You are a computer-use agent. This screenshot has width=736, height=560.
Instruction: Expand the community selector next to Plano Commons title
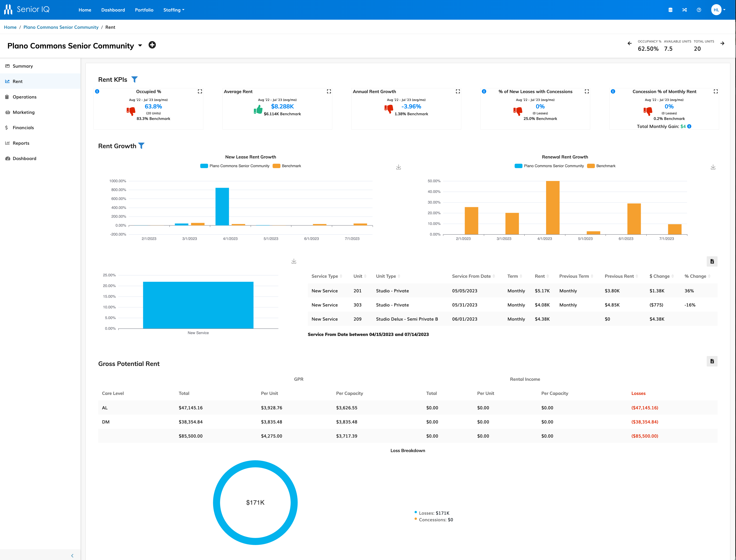(x=140, y=46)
